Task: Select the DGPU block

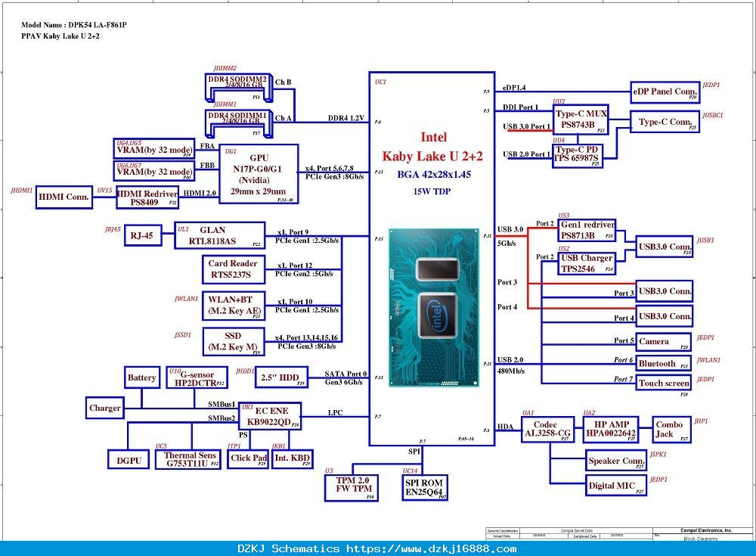Action: [x=129, y=459]
